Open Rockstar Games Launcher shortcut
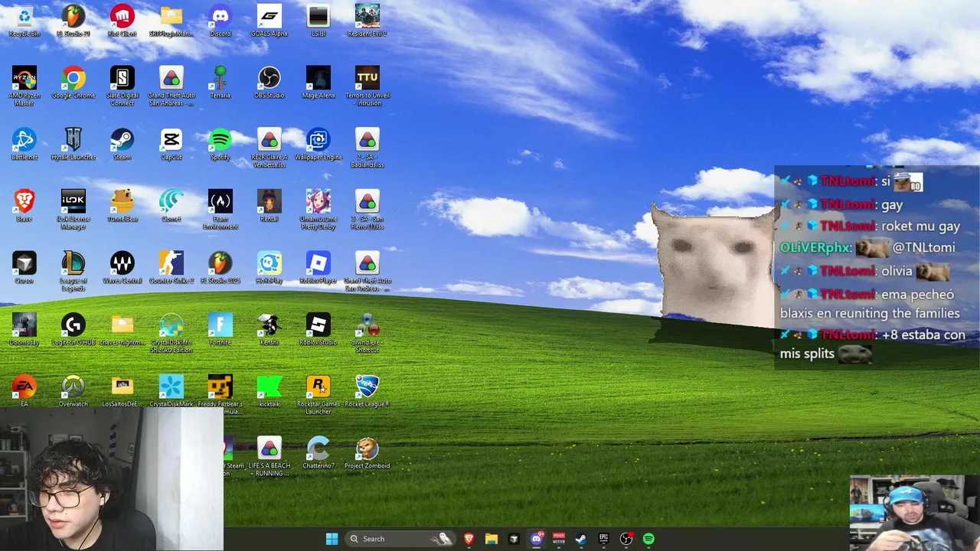This screenshot has width=980, height=551. pyautogui.click(x=318, y=395)
